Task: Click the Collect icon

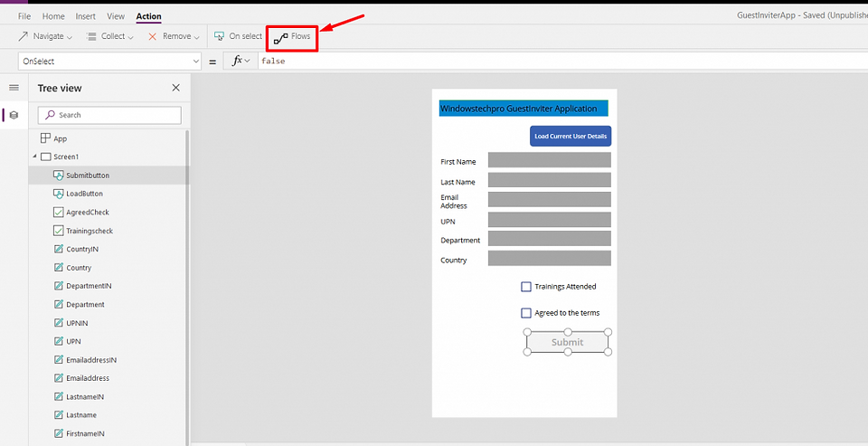Action: tap(91, 36)
